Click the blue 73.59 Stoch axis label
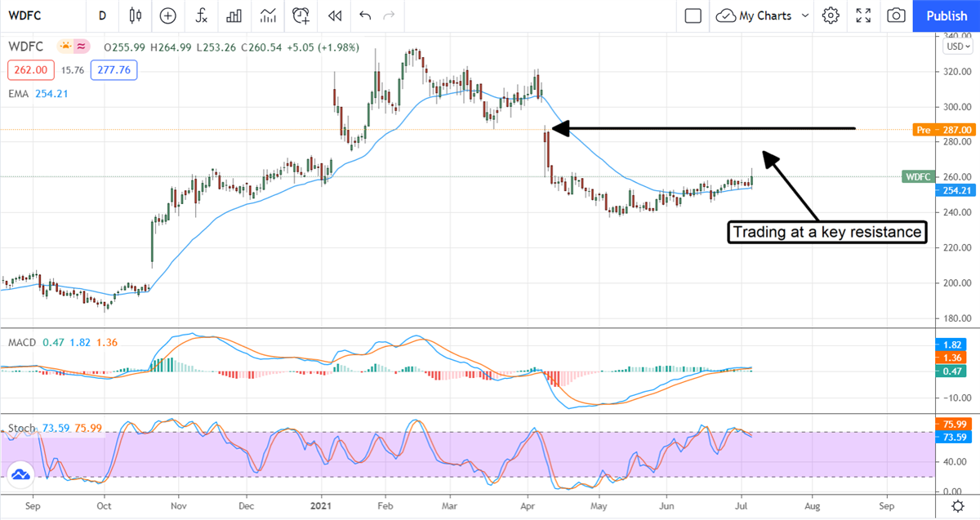The width and height of the screenshot is (980, 520). [955, 437]
